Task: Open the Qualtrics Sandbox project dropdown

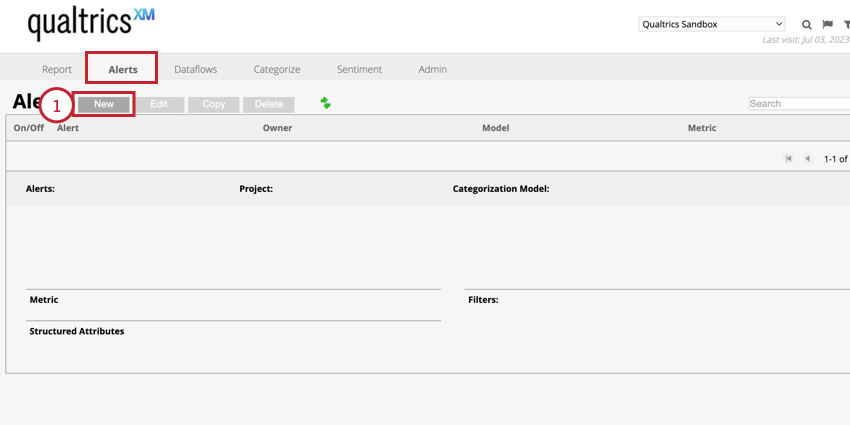Action: point(712,24)
